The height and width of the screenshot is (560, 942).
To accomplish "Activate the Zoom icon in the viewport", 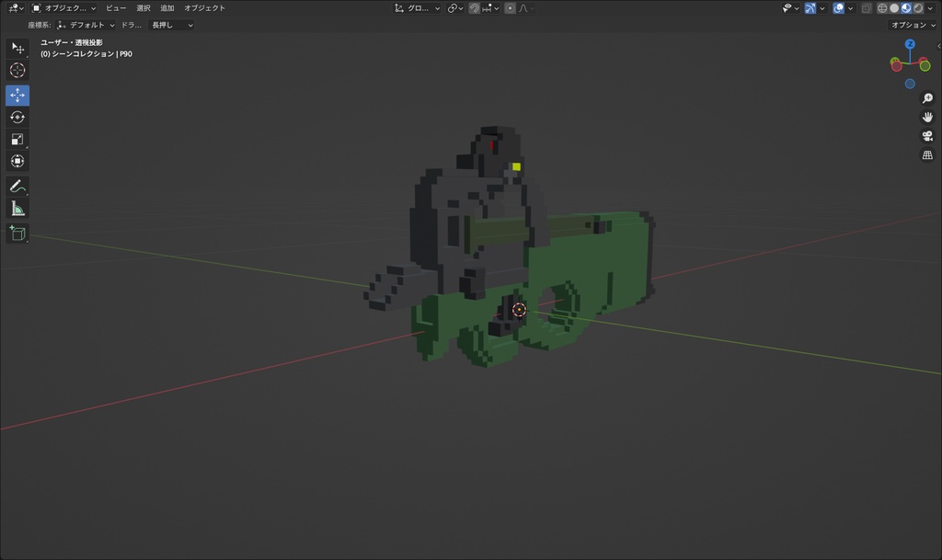I will click(927, 97).
